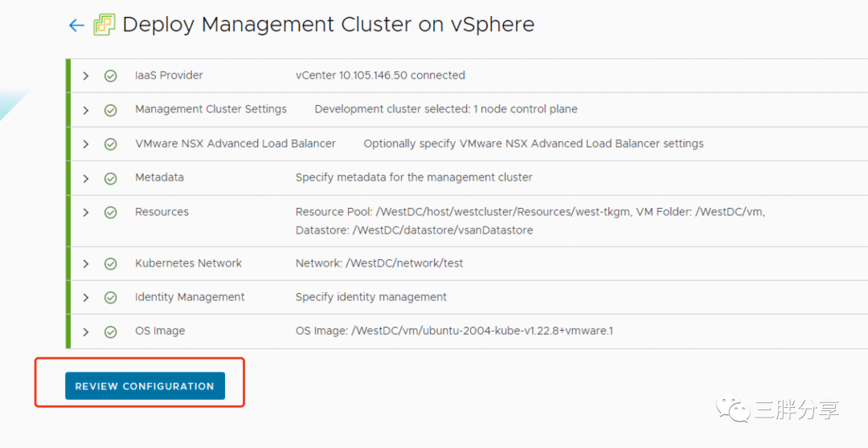The image size is (868, 448).
Task: Click the 'Deploy Management Cluster on vSphere' heading
Action: 328,25
